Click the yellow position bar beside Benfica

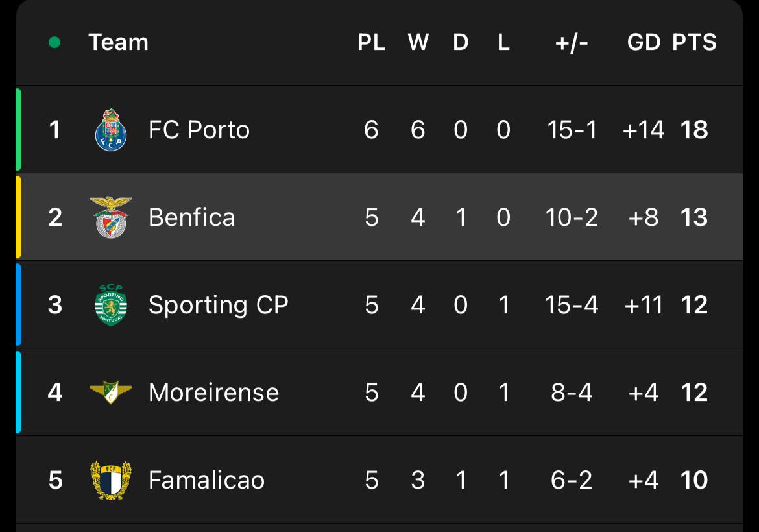coord(19,217)
